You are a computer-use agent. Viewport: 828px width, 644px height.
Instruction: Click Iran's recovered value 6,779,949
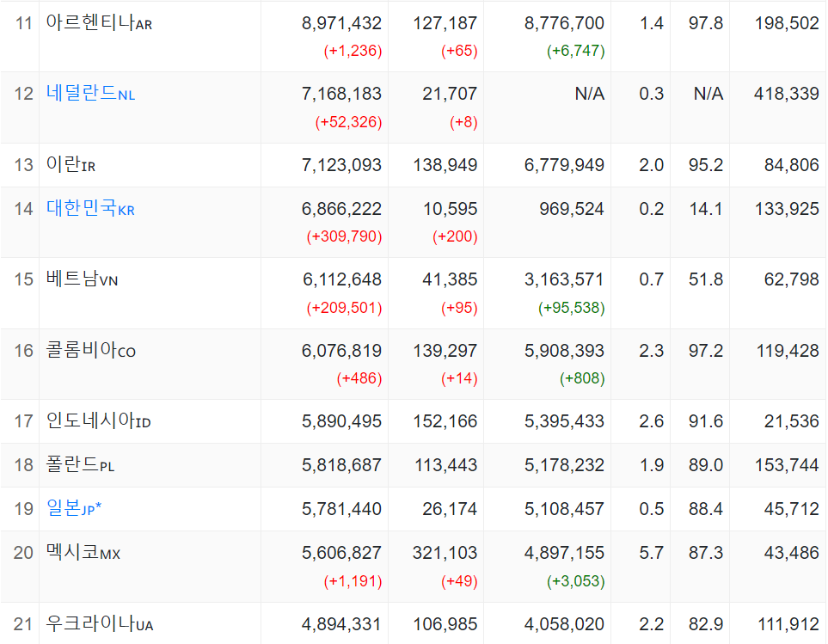(564, 165)
